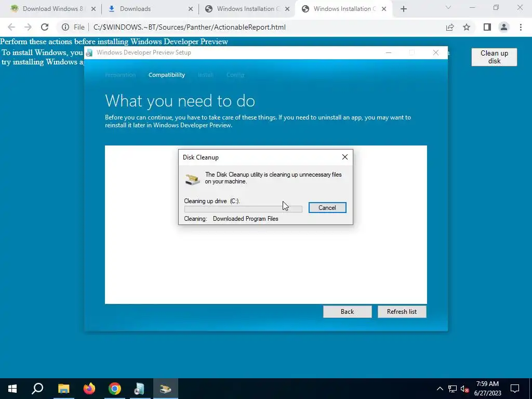Viewport: 532px width, 399px height.
Task: Click the Refresh list button
Action: point(402,312)
